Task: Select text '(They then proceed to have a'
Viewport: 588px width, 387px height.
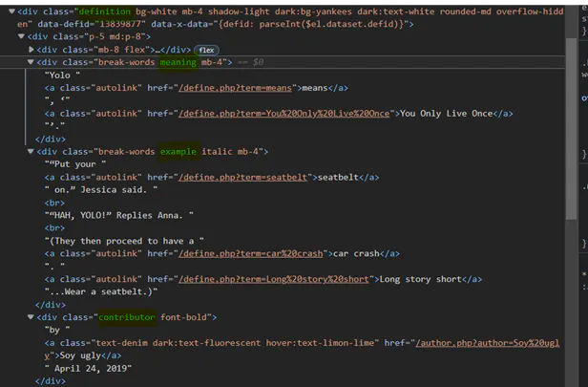Action: point(124,241)
